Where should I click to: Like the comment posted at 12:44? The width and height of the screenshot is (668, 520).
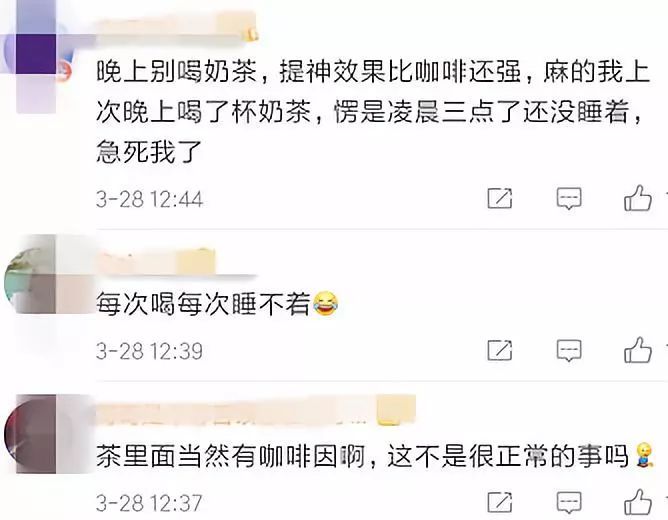point(638,198)
